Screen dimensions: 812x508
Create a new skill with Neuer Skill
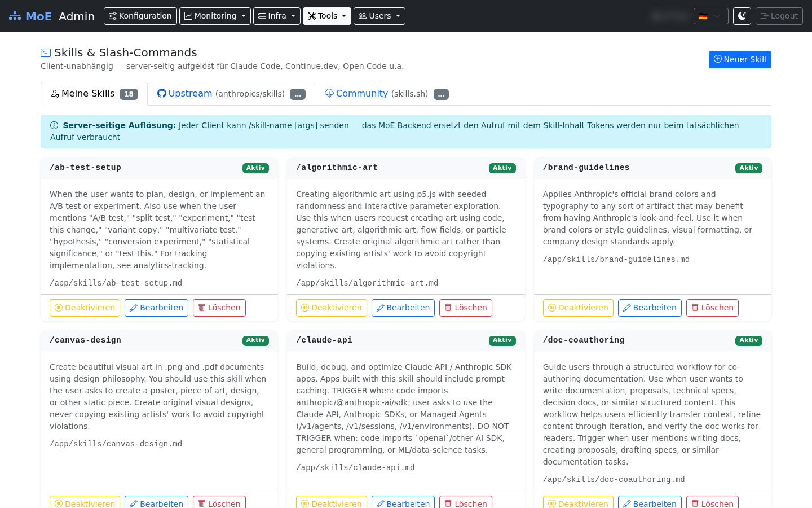[x=740, y=59]
